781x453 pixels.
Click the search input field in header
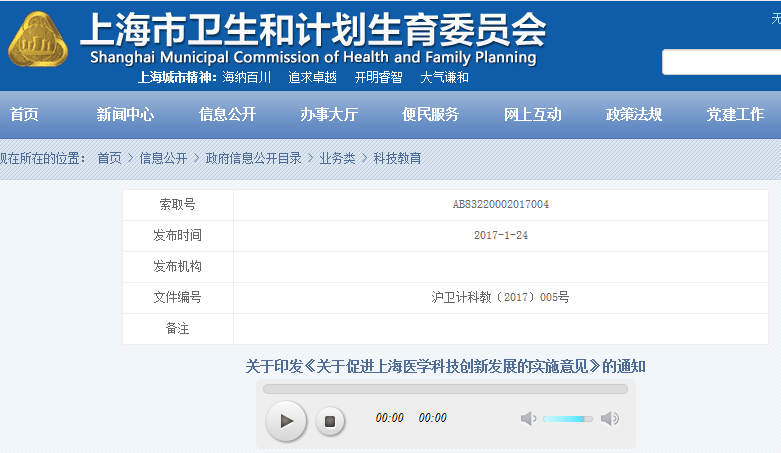pos(721,62)
